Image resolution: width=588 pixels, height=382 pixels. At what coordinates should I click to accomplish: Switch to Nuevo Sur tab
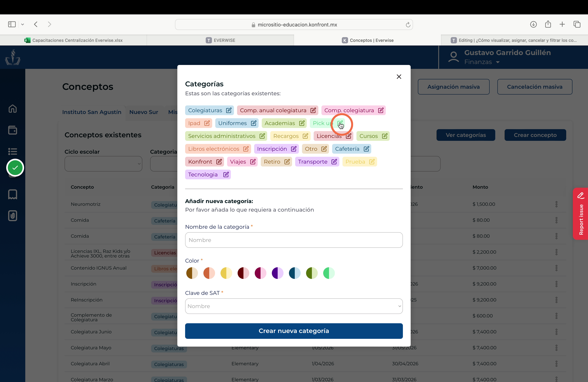[x=144, y=112]
